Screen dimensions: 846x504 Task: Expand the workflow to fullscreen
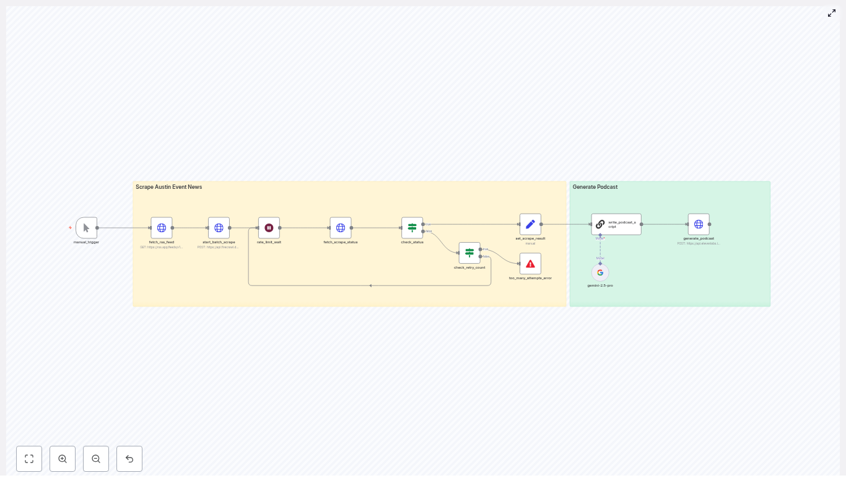point(832,13)
